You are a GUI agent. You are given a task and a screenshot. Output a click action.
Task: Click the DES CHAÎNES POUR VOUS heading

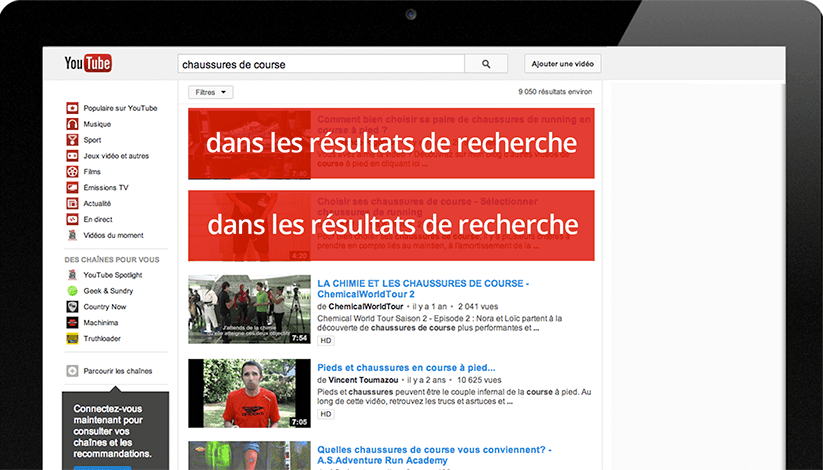112,259
